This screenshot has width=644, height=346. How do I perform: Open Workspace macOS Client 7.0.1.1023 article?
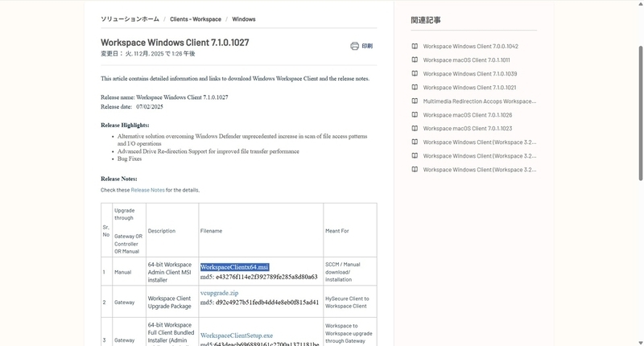(468, 129)
